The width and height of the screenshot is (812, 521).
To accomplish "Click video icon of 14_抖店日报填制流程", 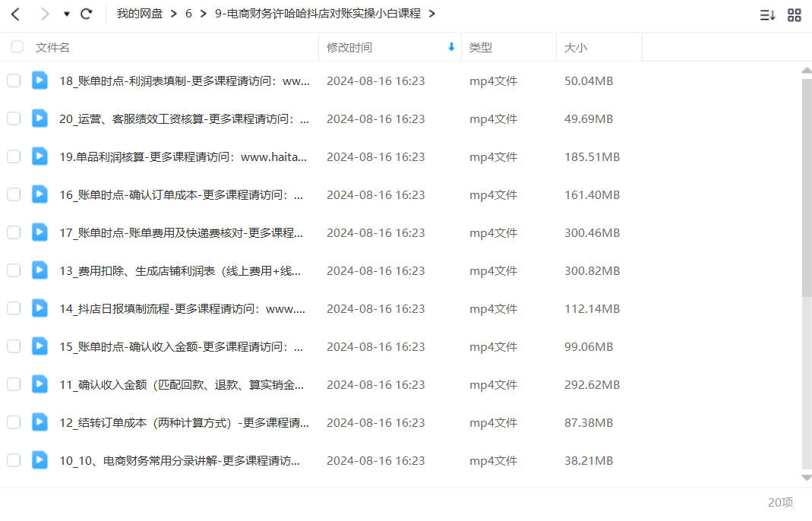I will tap(39, 308).
